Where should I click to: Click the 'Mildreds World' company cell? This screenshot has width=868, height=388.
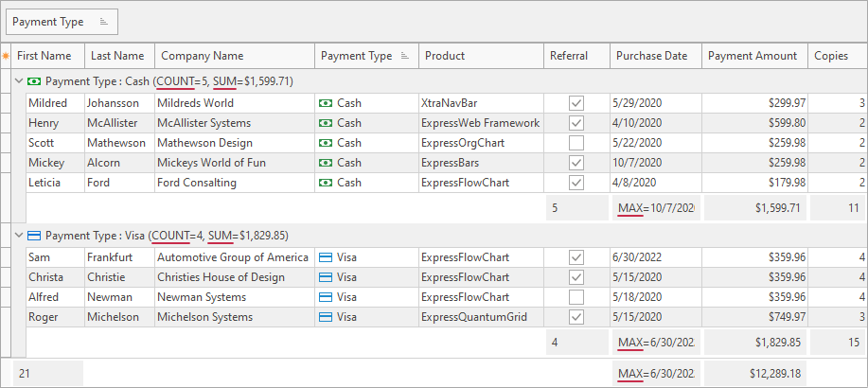click(x=235, y=103)
